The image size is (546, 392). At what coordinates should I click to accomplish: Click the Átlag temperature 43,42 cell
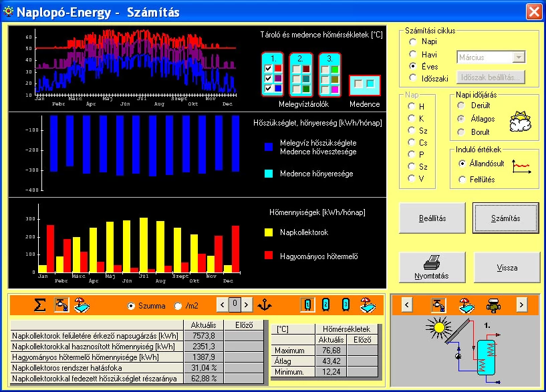[x=331, y=361]
